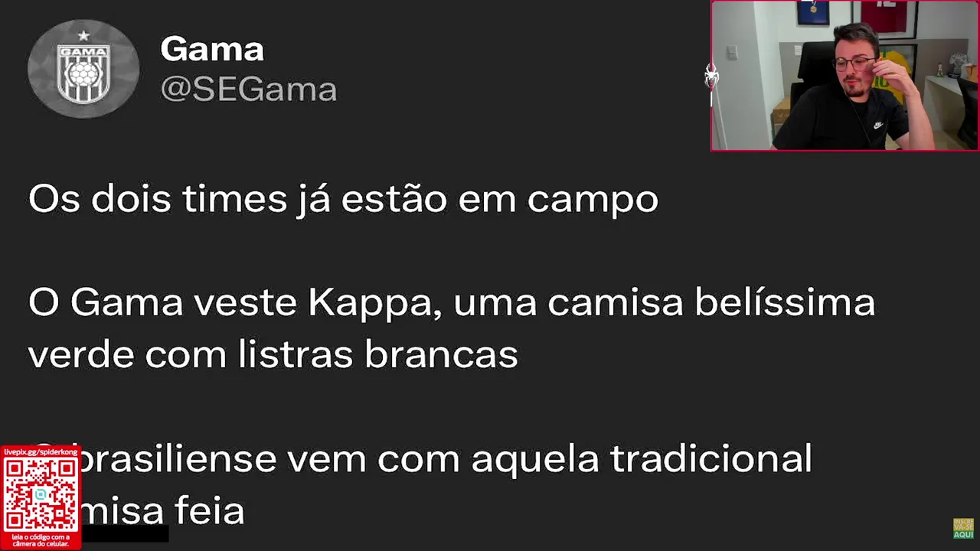Image resolution: width=980 pixels, height=551 pixels.
Task: Select the line 'Os dois times já estão em campo'
Action: [x=343, y=199]
